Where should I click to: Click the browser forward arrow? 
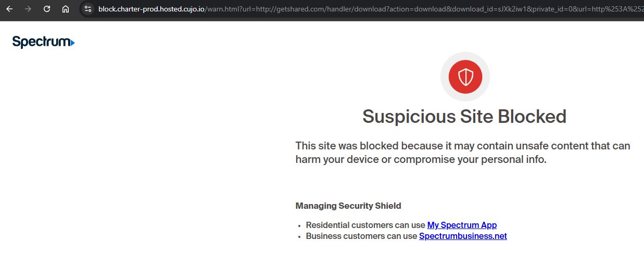click(x=28, y=9)
